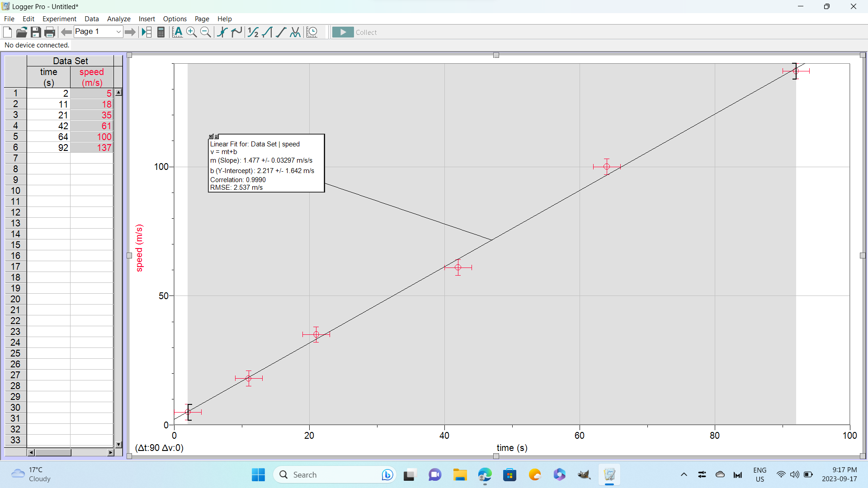This screenshot has height=488, width=868.
Task: Open the Page 1 dropdown
Action: tap(118, 32)
